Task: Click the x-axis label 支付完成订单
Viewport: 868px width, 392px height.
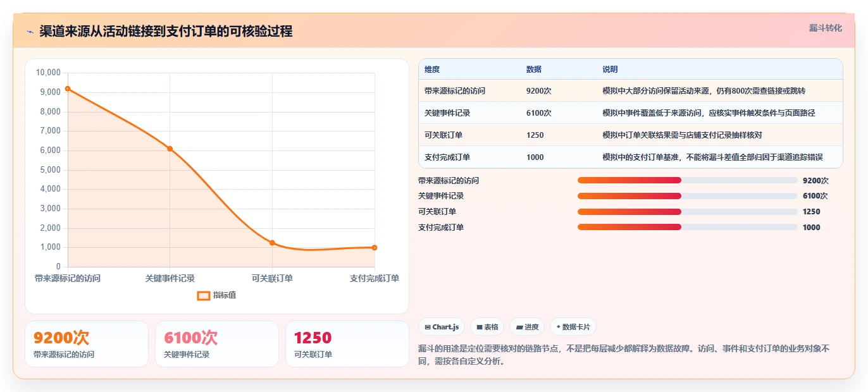Action: (375, 278)
